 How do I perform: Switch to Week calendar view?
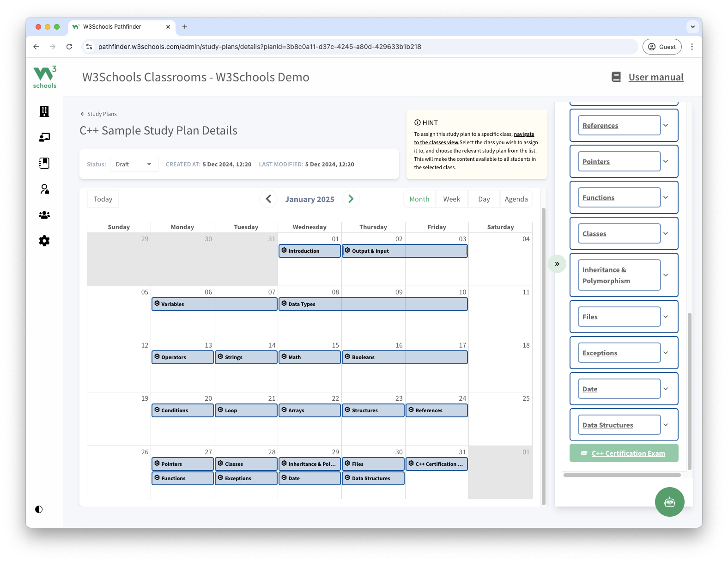[x=451, y=199]
